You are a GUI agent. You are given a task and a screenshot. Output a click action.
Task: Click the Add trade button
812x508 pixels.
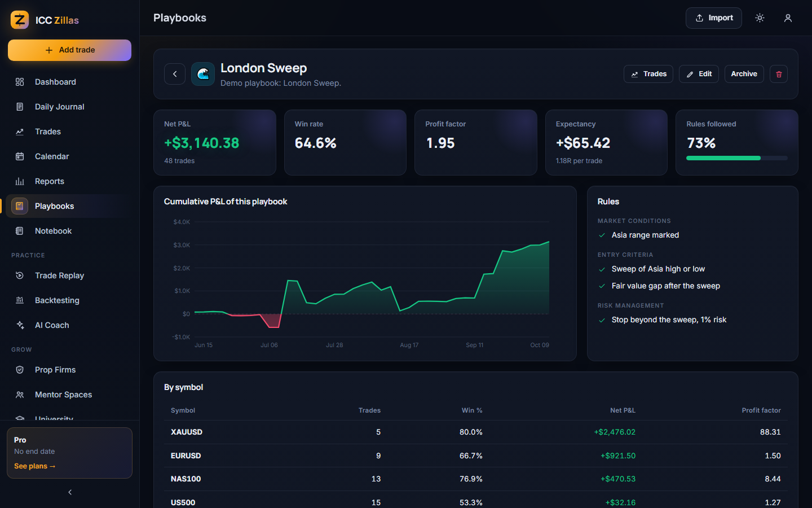coord(69,50)
